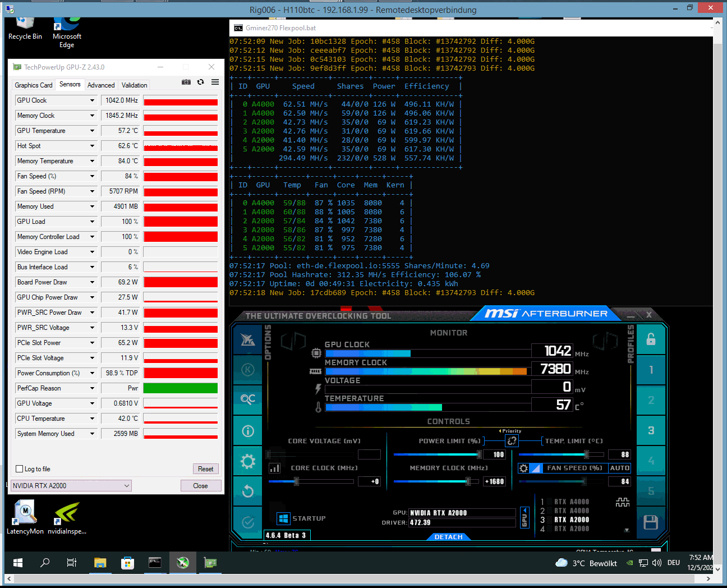Select Afterburner profile slot 1
Screen dimensions: 727x588
(x=651, y=370)
